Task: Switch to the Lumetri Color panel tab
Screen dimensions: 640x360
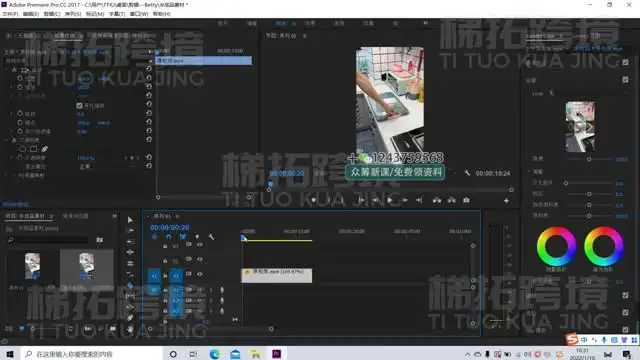Action: (x=540, y=36)
